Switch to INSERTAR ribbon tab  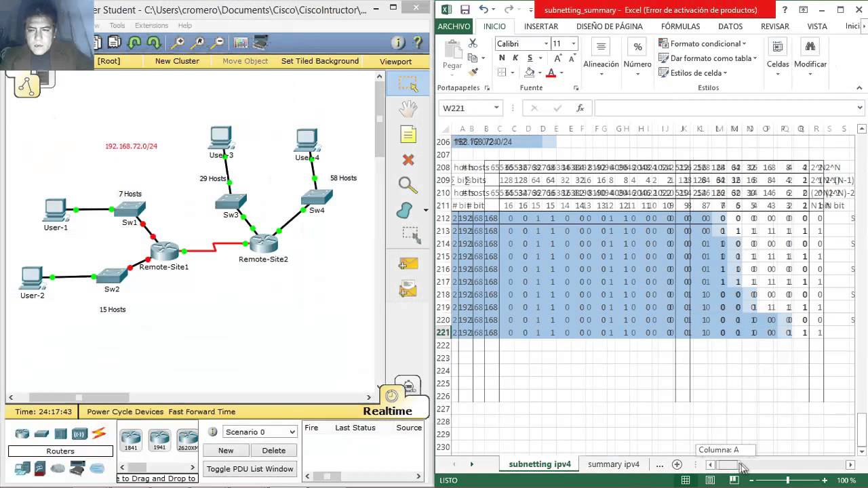pyautogui.click(x=541, y=26)
